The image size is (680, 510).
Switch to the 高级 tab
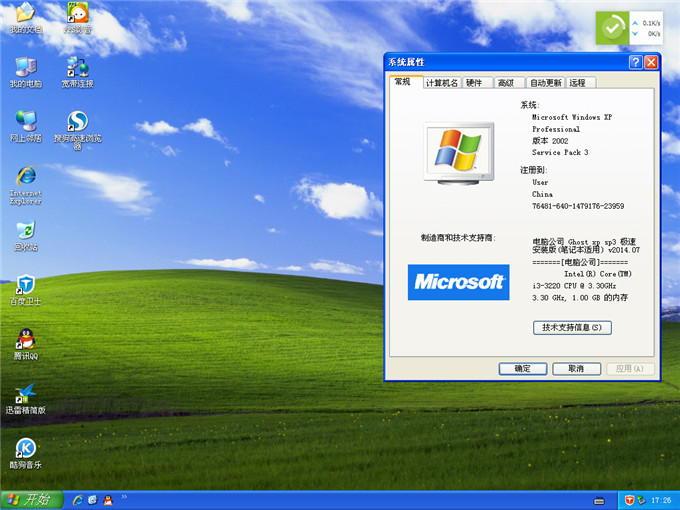click(x=506, y=83)
